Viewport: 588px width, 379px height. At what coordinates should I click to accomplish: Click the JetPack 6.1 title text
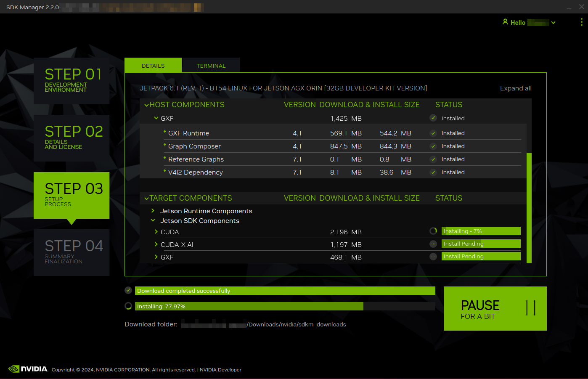pyautogui.click(x=283, y=88)
